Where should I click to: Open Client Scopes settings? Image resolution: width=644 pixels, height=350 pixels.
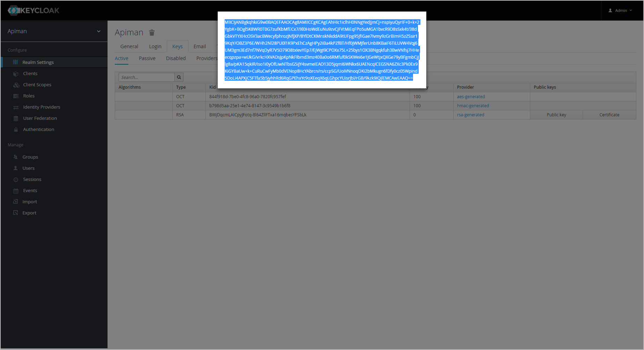tap(37, 85)
